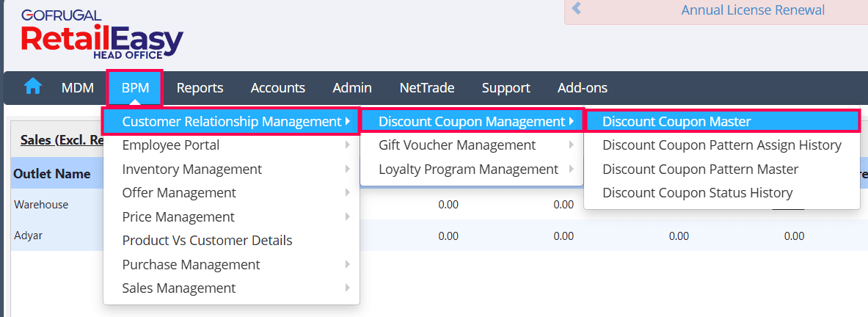Open the BPM menu
Image resolution: width=868 pixels, height=317 pixels.
click(x=135, y=87)
